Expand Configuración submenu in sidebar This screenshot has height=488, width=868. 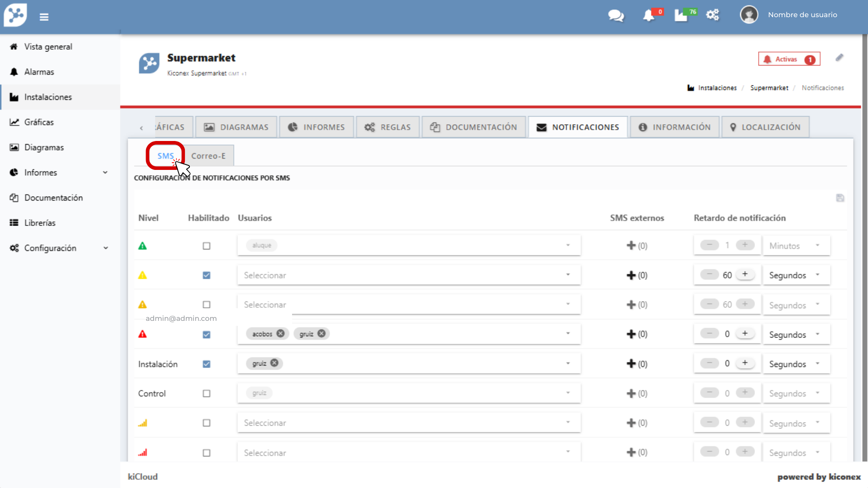[x=105, y=248]
